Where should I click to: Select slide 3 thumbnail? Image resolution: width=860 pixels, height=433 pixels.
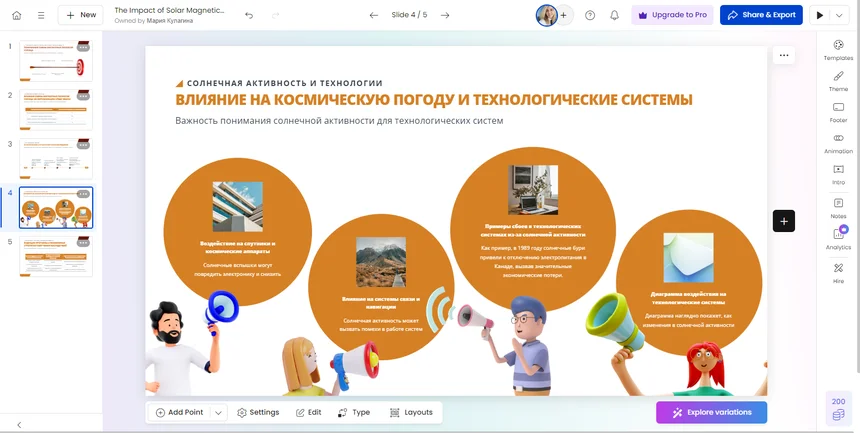click(x=56, y=158)
